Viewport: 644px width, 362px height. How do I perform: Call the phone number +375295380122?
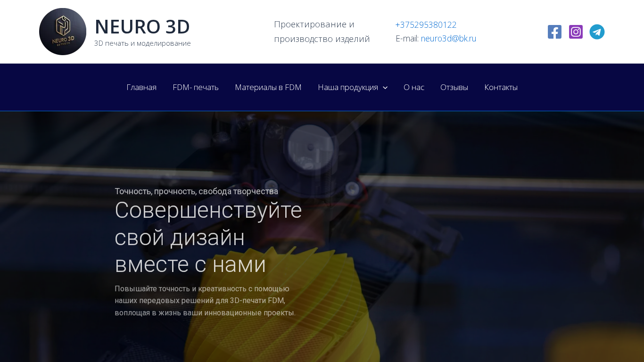click(x=426, y=25)
